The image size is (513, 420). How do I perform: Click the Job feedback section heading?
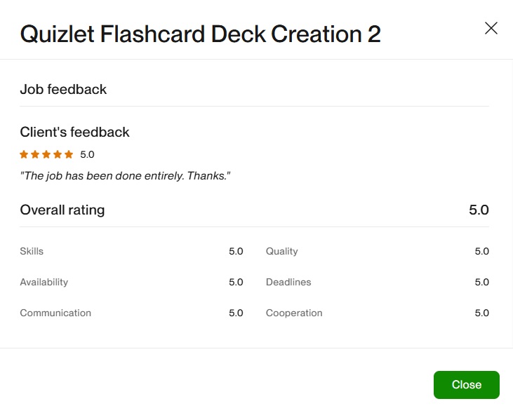click(x=63, y=89)
